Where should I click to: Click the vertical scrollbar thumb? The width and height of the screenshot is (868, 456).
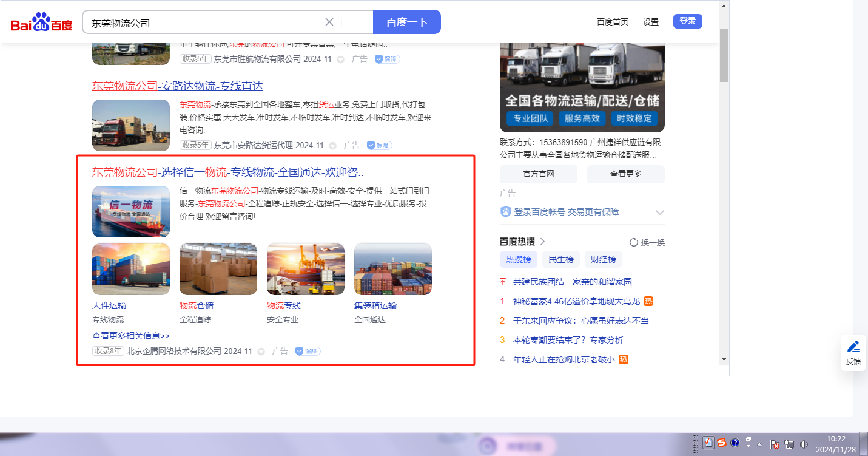[724, 55]
